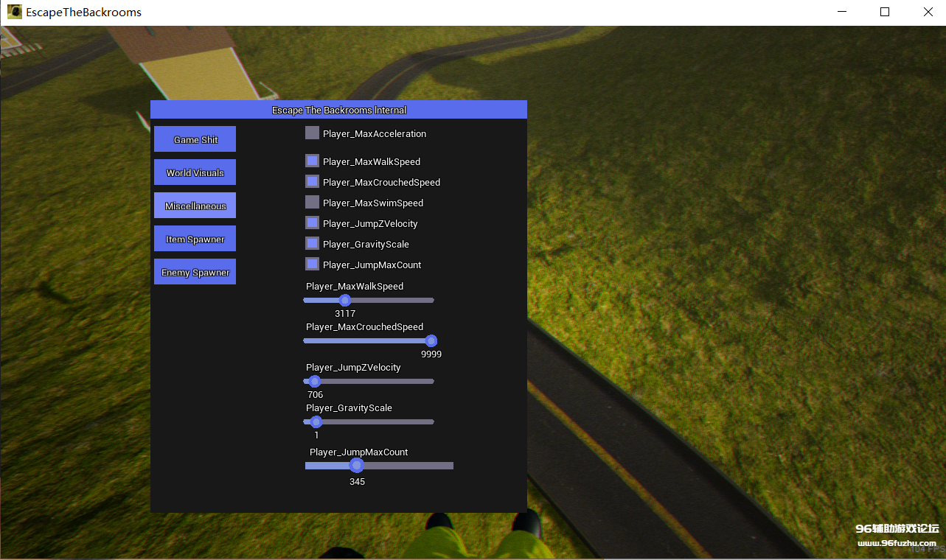
Task: Toggle the Player_GravityScale checkbox
Action: [x=312, y=243]
